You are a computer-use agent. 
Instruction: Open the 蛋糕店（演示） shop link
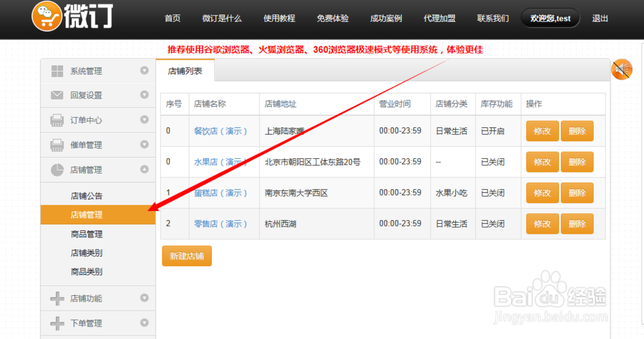point(220,193)
